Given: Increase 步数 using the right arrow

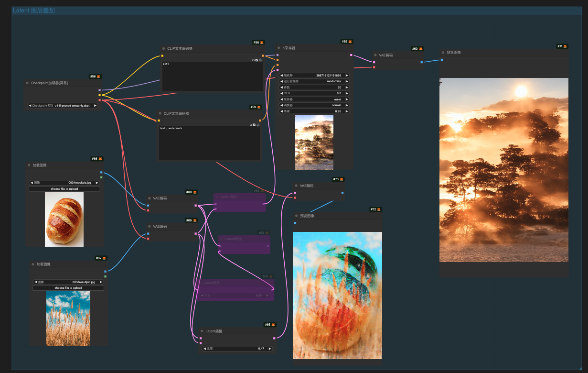Looking at the screenshot, I should click(347, 88).
